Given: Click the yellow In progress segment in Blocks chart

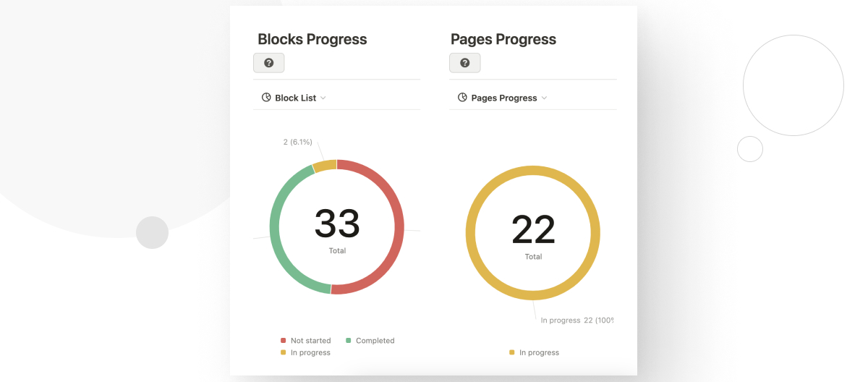Looking at the screenshot, I should [325, 166].
